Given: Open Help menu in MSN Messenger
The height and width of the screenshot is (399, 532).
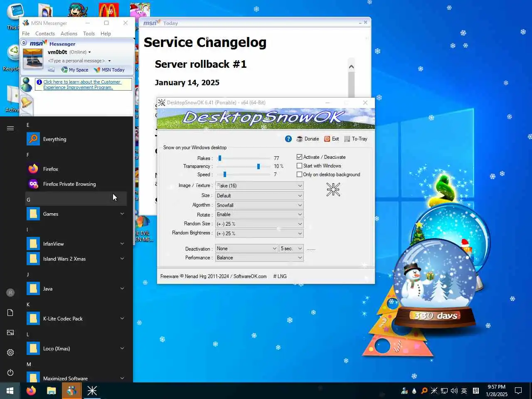Looking at the screenshot, I should 106,34.
